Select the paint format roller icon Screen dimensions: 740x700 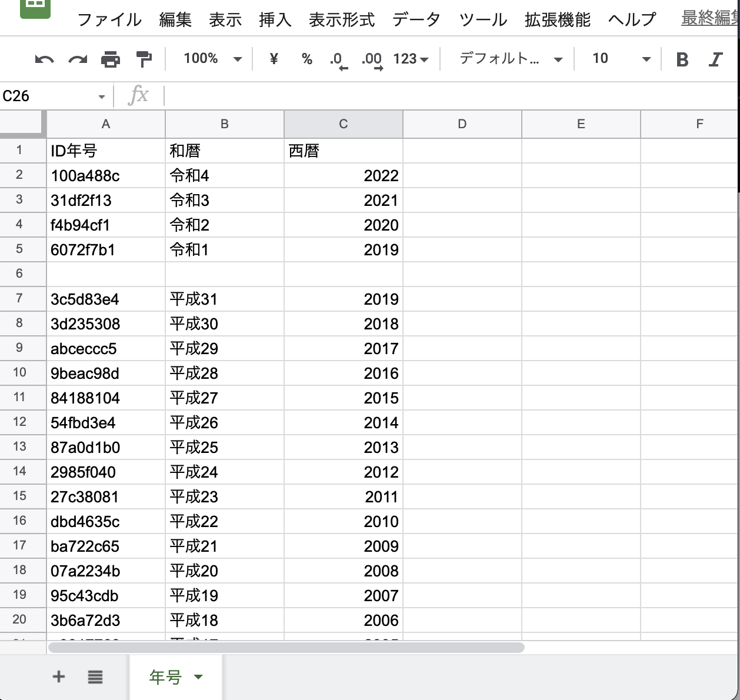[144, 59]
